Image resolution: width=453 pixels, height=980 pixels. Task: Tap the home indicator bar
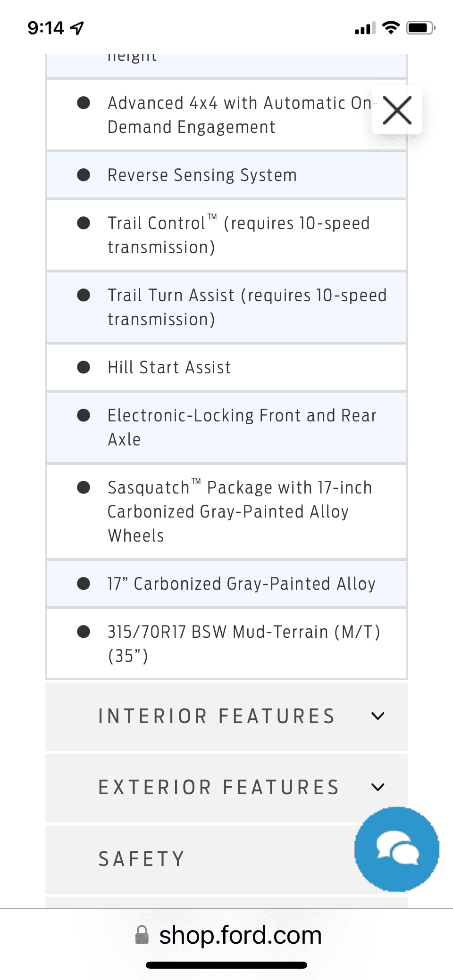click(226, 965)
